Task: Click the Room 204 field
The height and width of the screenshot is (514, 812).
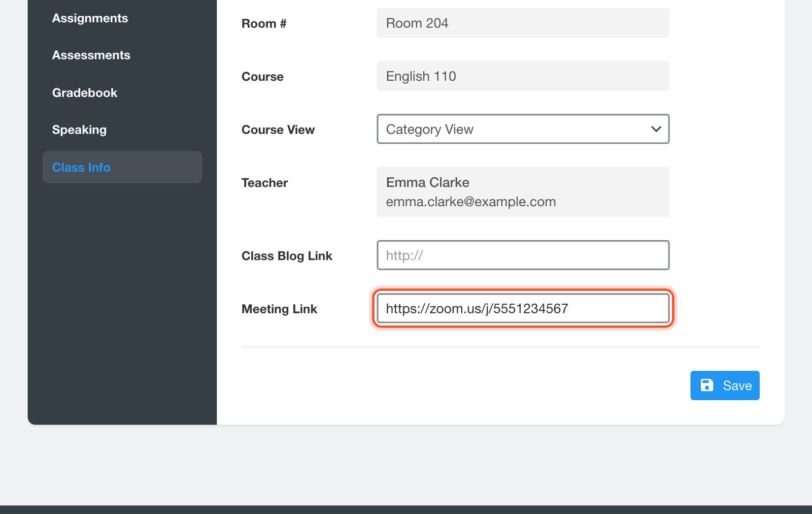Action: tap(523, 23)
